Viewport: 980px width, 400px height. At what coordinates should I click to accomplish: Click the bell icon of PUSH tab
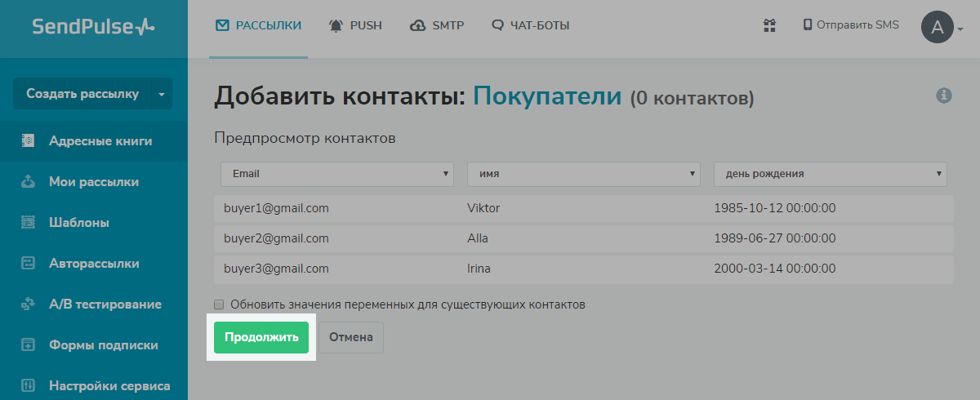coord(336,25)
